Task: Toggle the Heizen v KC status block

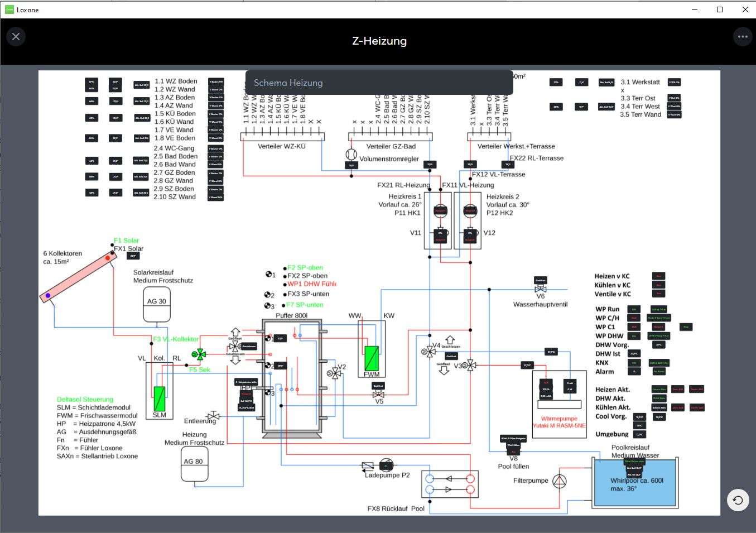Action: click(659, 276)
